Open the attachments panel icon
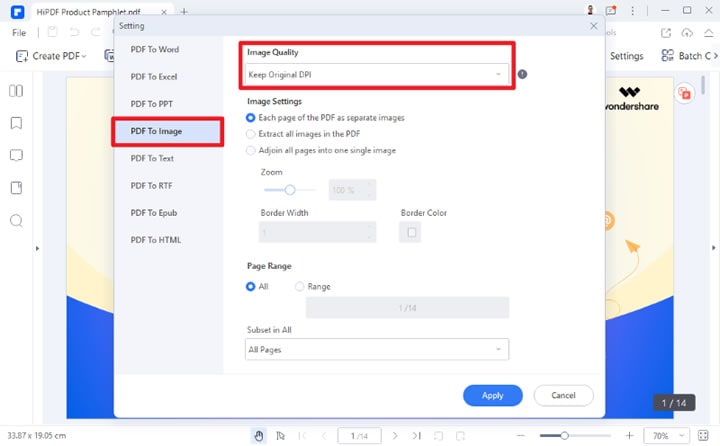Screen dimensions: 720x446 16,188
